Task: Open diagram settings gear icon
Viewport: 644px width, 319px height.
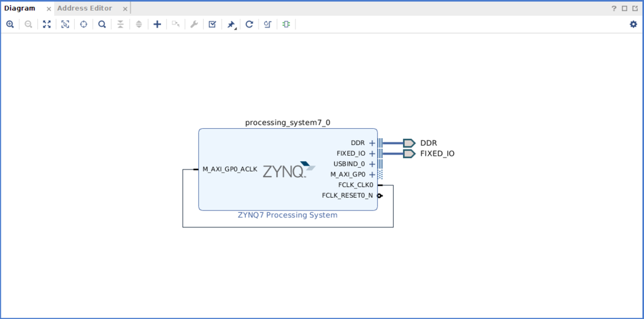Action: click(633, 24)
